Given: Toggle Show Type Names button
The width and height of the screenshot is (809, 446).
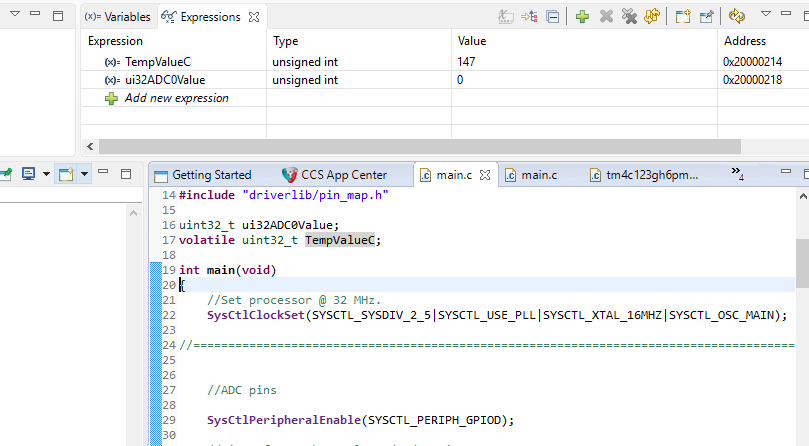Looking at the screenshot, I should click(505, 17).
